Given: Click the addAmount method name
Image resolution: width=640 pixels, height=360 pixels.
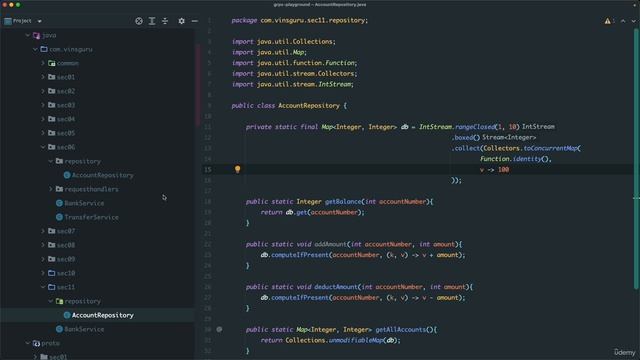Looking at the screenshot, I should tap(331, 244).
